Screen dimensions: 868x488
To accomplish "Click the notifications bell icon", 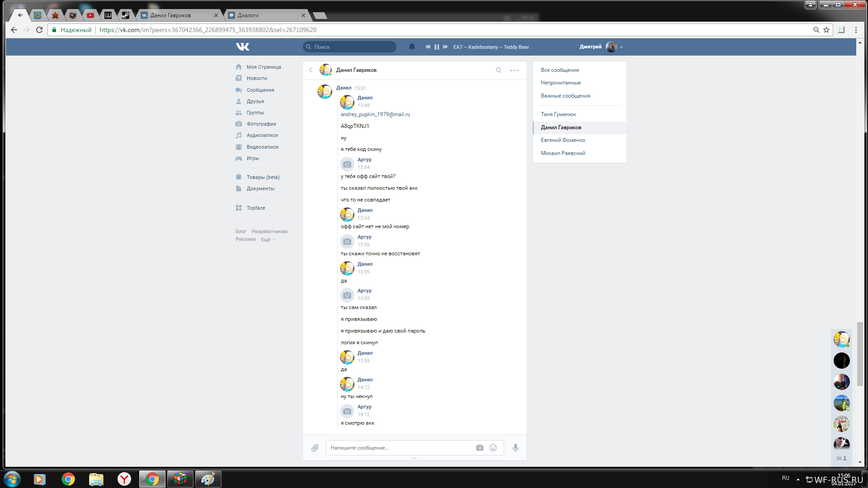I will [x=412, y=47].
